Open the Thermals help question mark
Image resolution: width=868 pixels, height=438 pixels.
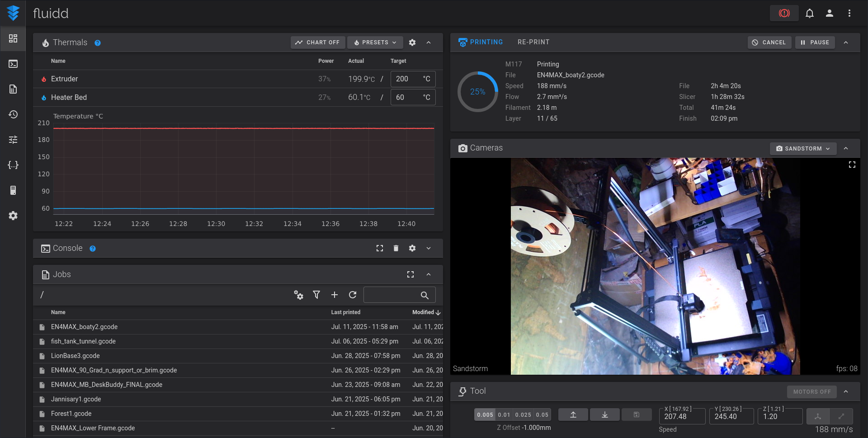(98, 43)
